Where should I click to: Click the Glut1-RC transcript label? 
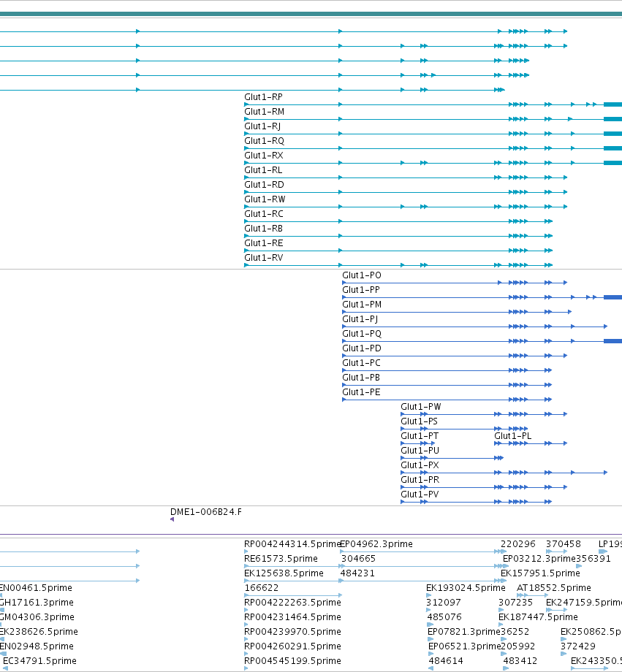tap(264, 214)
